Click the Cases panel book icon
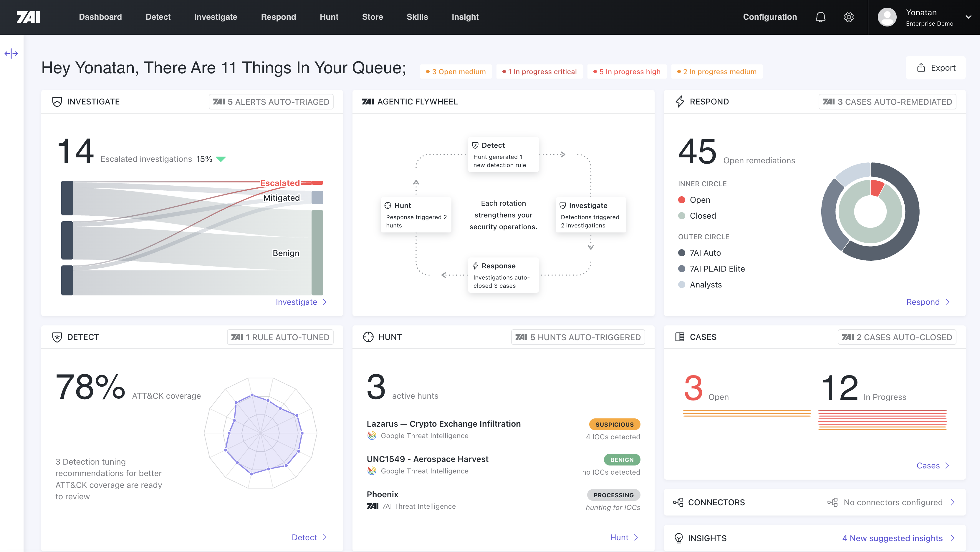 [679, 337]
